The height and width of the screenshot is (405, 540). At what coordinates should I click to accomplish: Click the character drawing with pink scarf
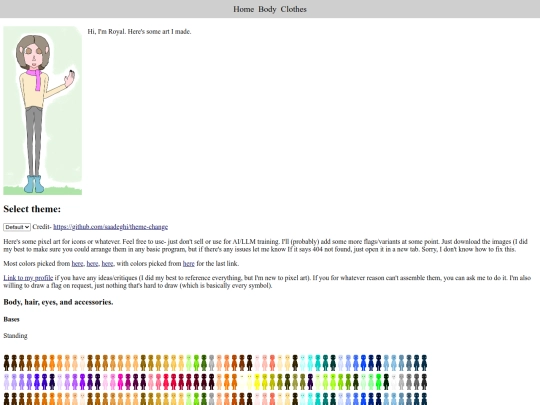(43, 111)
